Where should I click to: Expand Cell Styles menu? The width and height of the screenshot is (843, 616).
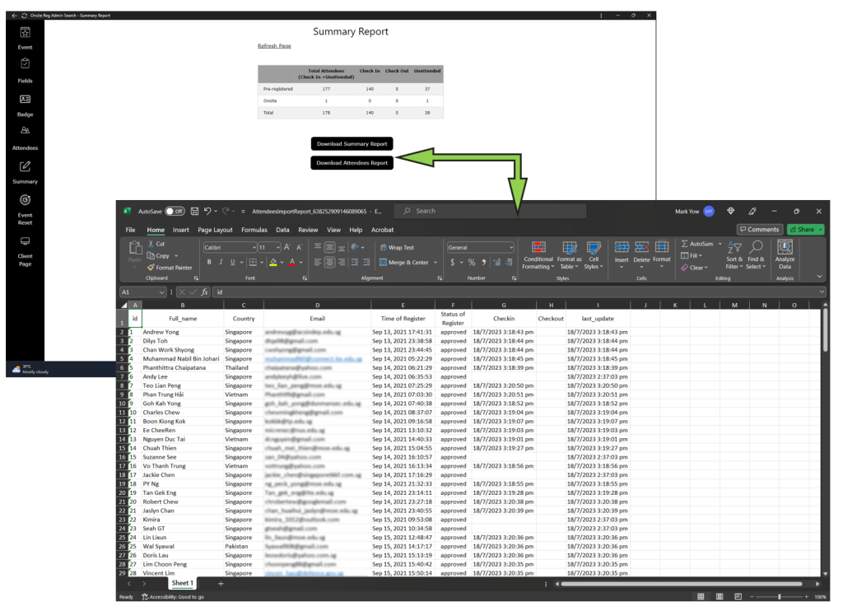click(594, 255)
